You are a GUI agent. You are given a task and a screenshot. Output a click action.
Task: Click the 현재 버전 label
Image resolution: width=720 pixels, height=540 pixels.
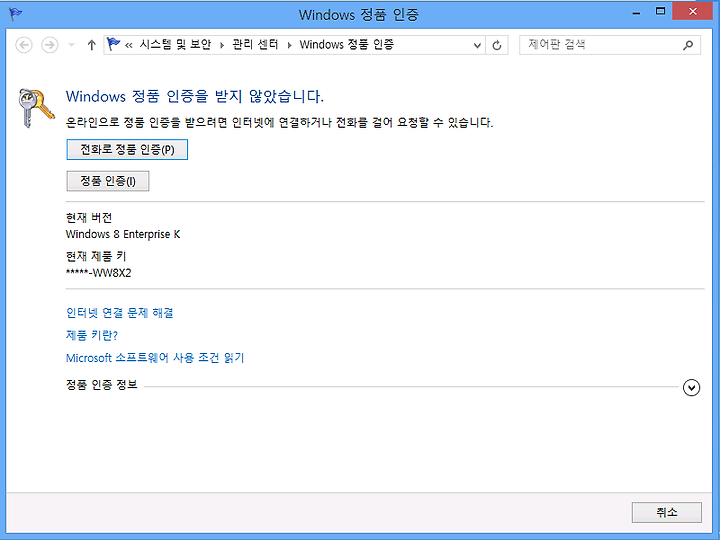pos(89,217)
